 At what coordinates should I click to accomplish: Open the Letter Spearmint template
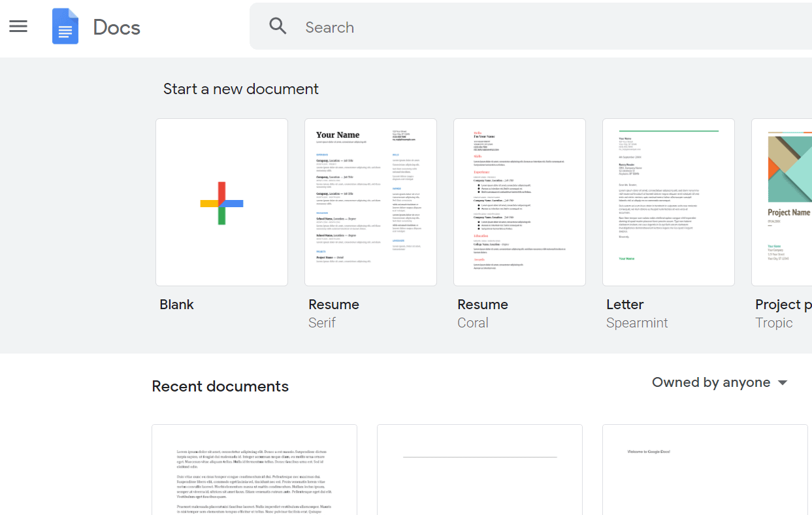click(668, 202)
